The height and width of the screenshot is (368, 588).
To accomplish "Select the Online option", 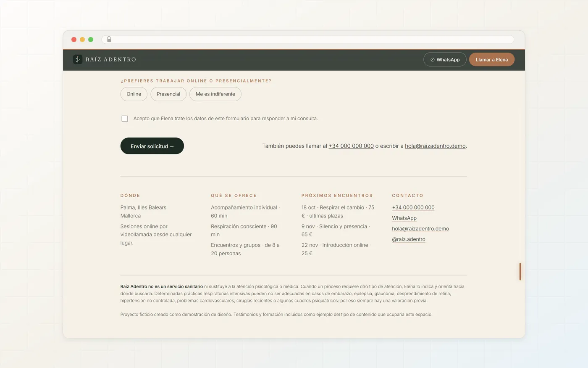I will [134, 94].
